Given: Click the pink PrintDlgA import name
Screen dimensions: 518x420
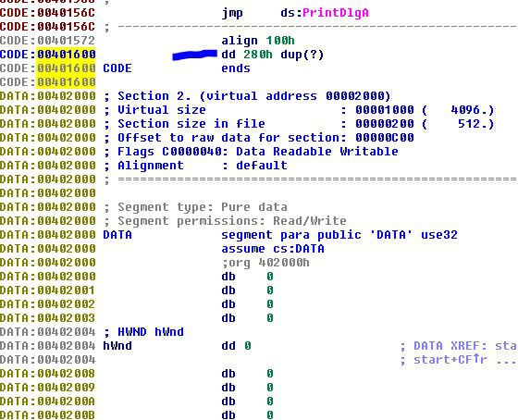Looking at the screenshot, I should pyautogui.click(x=335, y=13).
